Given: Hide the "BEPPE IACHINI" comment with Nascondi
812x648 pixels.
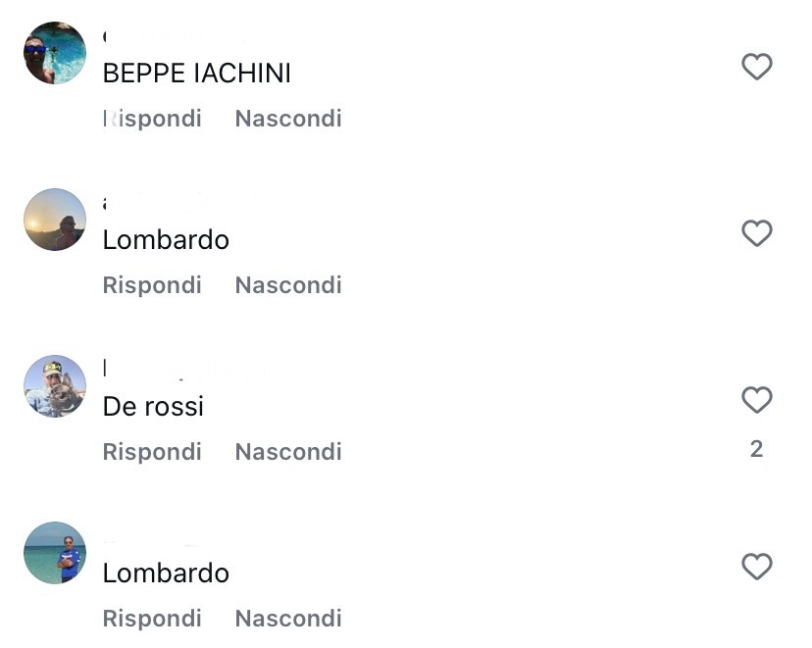Looking at the screenshot, I should click(288, 119).
